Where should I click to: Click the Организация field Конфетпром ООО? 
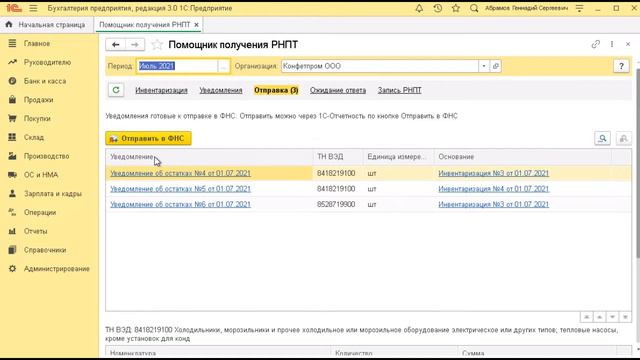tap(380, 66)
